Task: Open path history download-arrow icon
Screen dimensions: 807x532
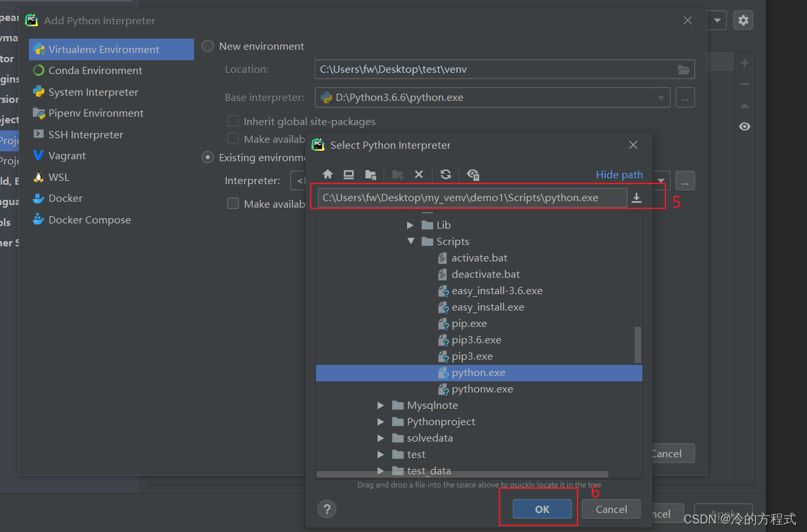Action: 637,198
